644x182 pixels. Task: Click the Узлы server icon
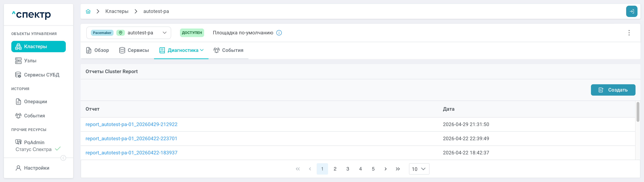pos(18,61)
